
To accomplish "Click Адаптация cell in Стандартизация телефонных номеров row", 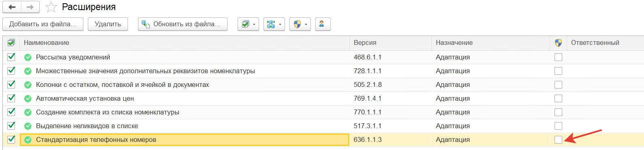I will click(453, 140).
